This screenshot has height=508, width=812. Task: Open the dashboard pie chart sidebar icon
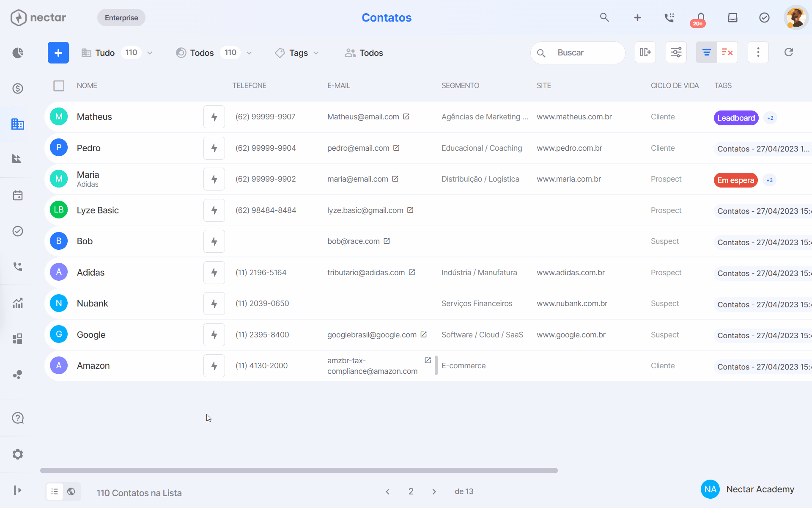(x=18, y=53)
